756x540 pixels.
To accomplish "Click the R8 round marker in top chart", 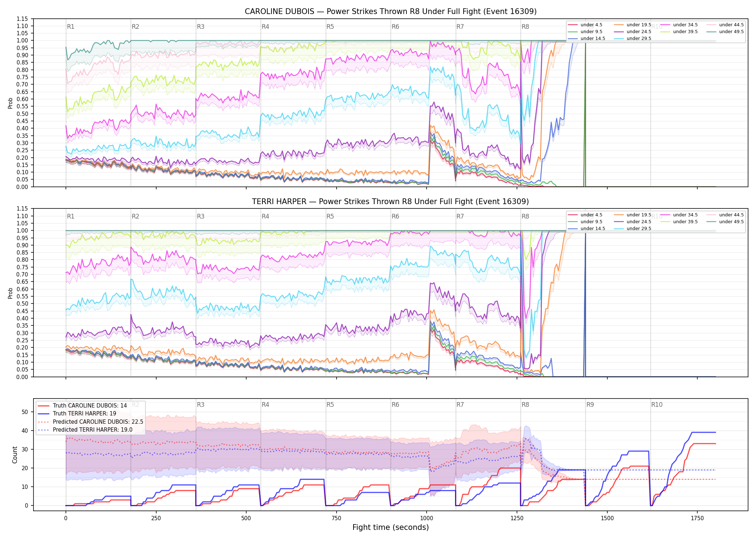I will (525, 27).
